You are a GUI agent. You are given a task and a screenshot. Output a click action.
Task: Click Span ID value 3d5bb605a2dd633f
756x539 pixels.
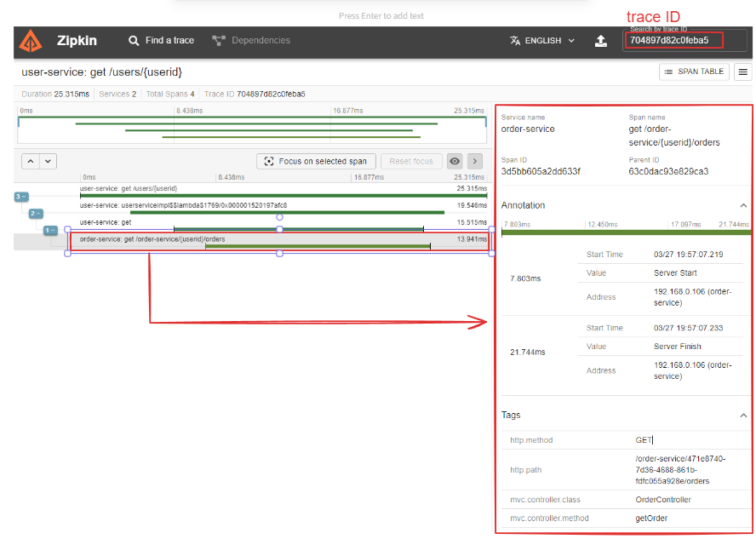[x=541, y=172]
